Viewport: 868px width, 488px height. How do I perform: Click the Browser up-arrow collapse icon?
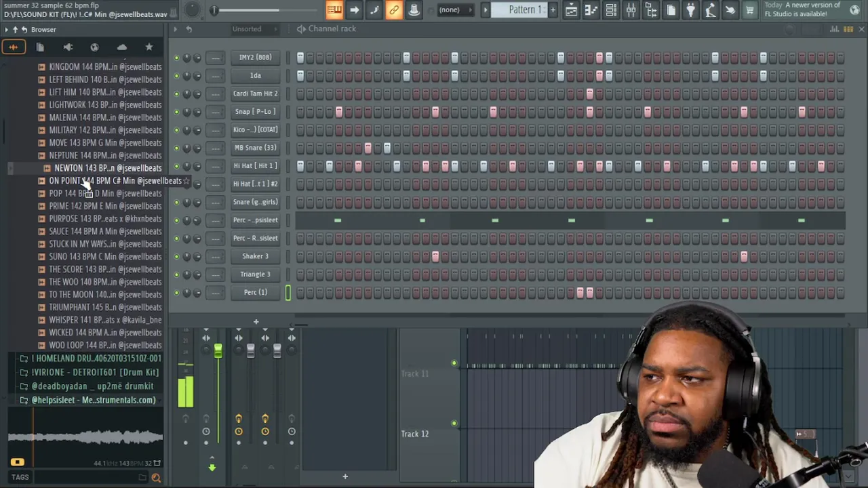(15, 29)
